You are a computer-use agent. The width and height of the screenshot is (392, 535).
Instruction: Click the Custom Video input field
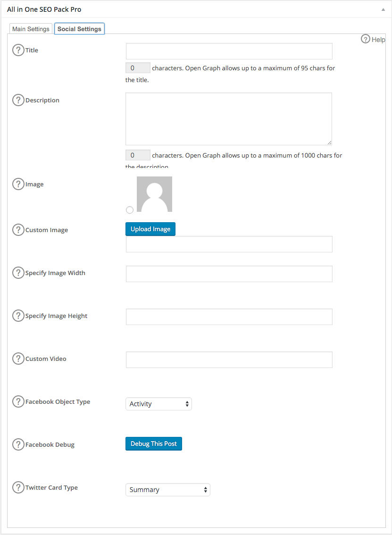tap(229, 359)
